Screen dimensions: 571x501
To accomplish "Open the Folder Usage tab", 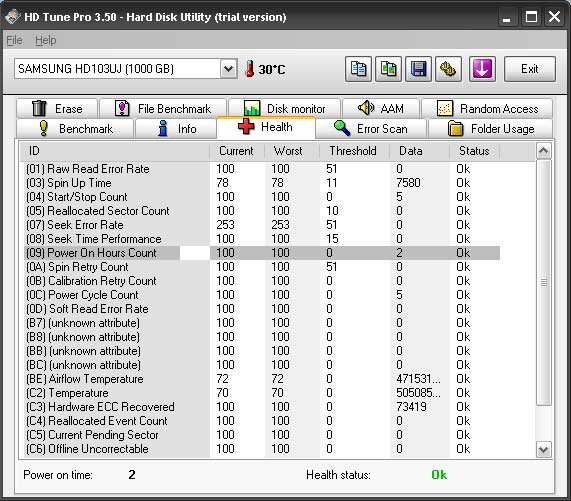I will coord(491,129).
